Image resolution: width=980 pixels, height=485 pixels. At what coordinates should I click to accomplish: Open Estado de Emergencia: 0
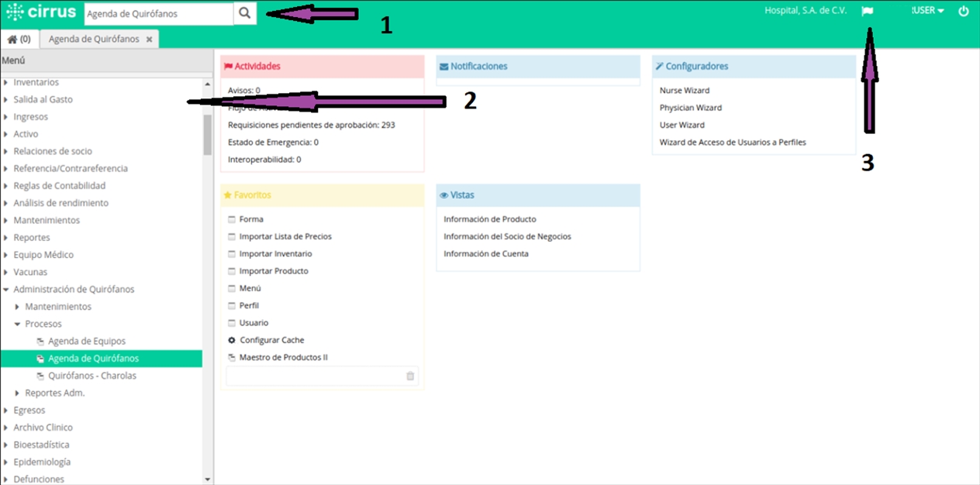pos(273,142)
